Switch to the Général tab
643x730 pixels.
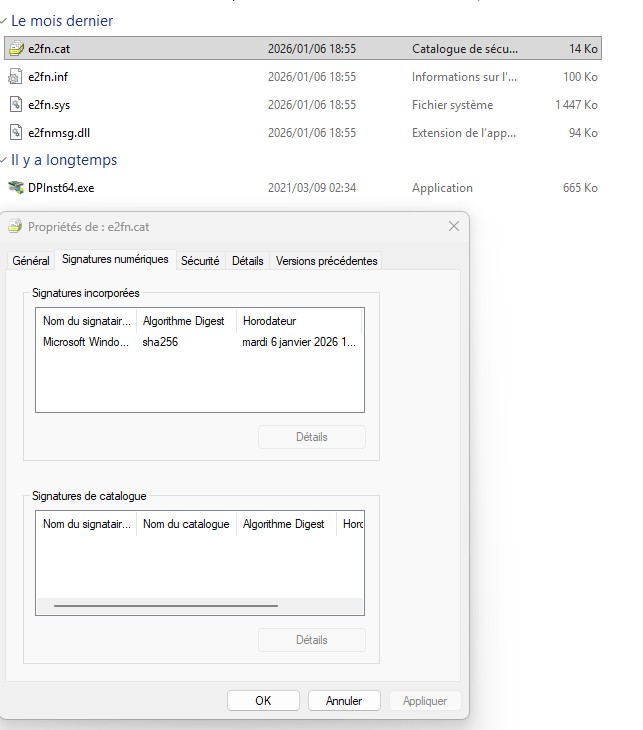pos(30,261)
